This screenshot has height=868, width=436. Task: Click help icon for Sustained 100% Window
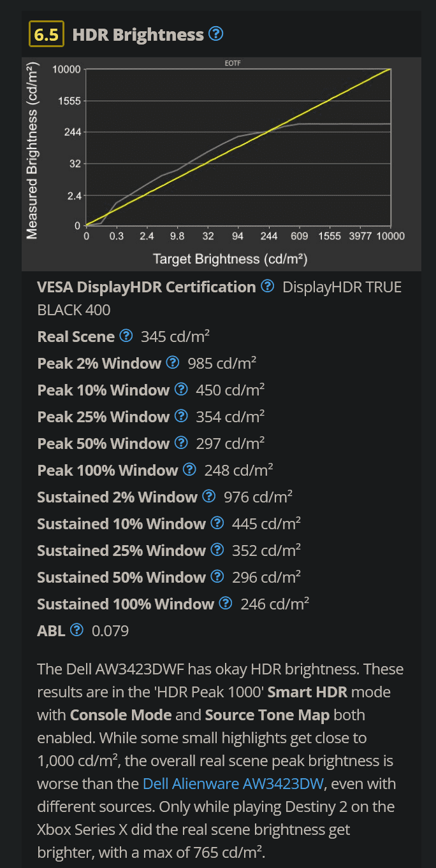(226, 603)
